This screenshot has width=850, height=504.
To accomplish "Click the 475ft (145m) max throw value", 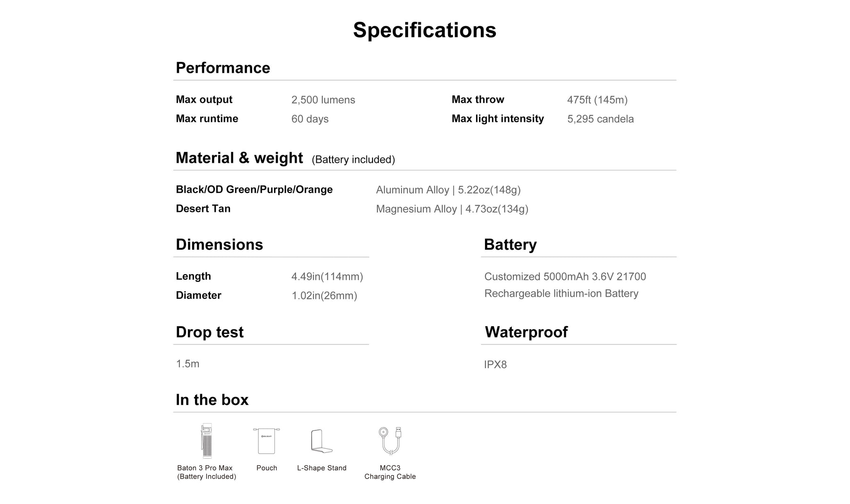I will click(597, 100).
